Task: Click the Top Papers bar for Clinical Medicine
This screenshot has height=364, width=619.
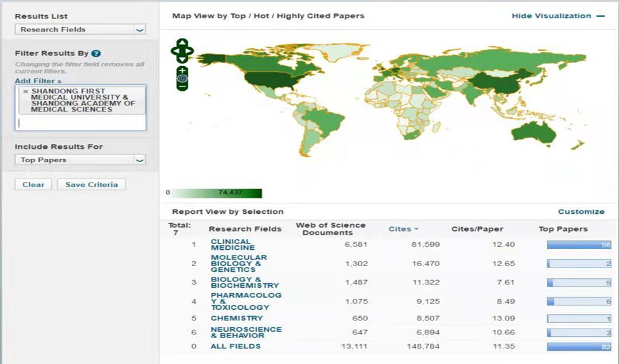Action: tap(579, 245)
